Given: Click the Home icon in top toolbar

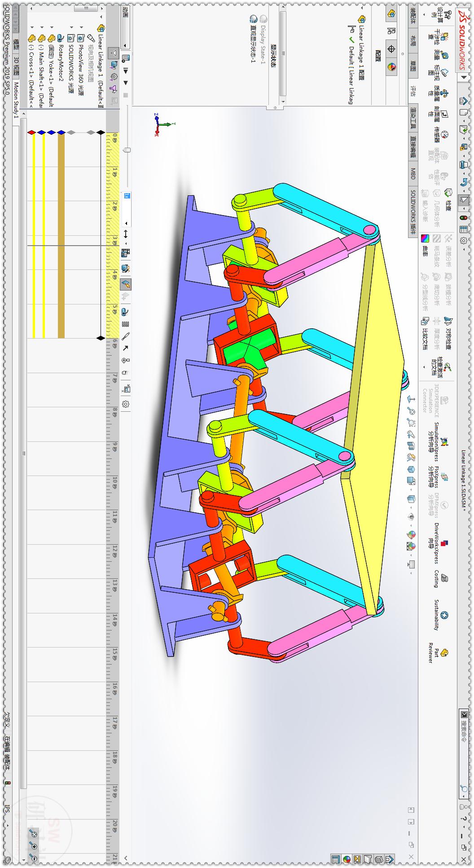Looking at the screenshot, I should click(464, 101).
